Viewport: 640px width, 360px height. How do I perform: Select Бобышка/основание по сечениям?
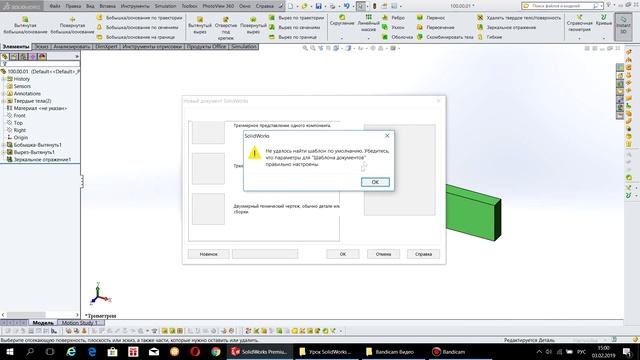(x=138, y=27)
